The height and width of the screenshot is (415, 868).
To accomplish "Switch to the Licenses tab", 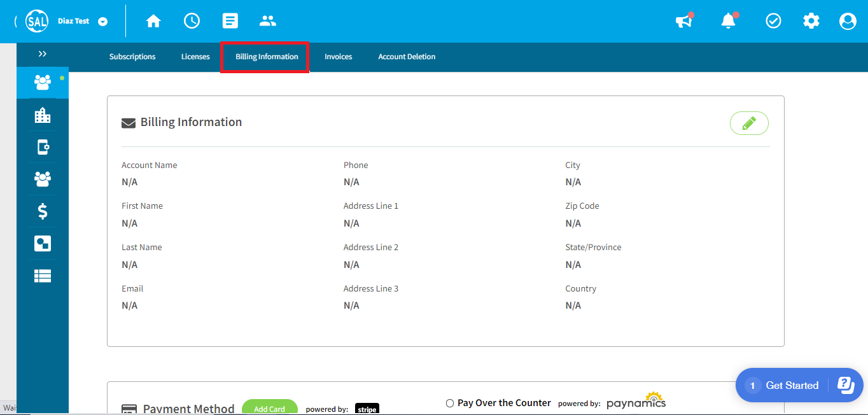I will click(x=195, y=57).
